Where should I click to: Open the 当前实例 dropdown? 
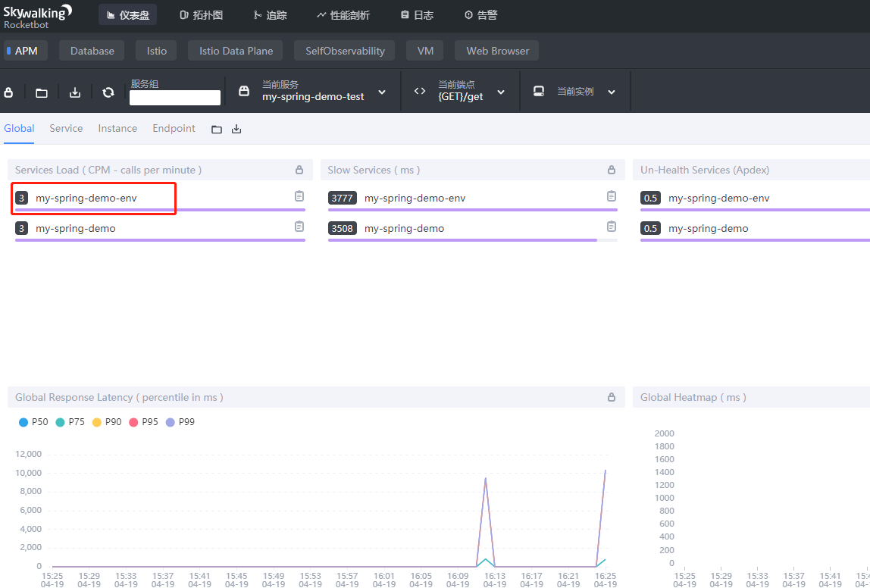[574, 92]
